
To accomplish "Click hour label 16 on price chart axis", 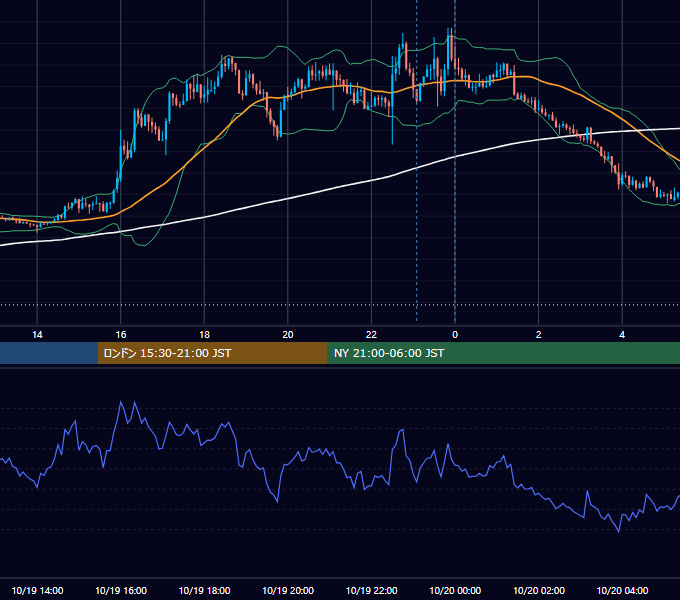I will (x=121, y=335).
